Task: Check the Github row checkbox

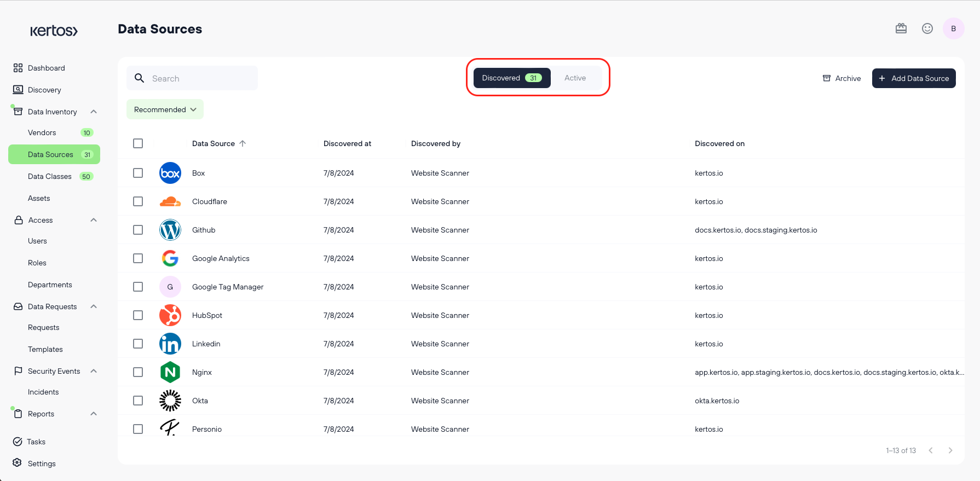Action: [138, 230]
